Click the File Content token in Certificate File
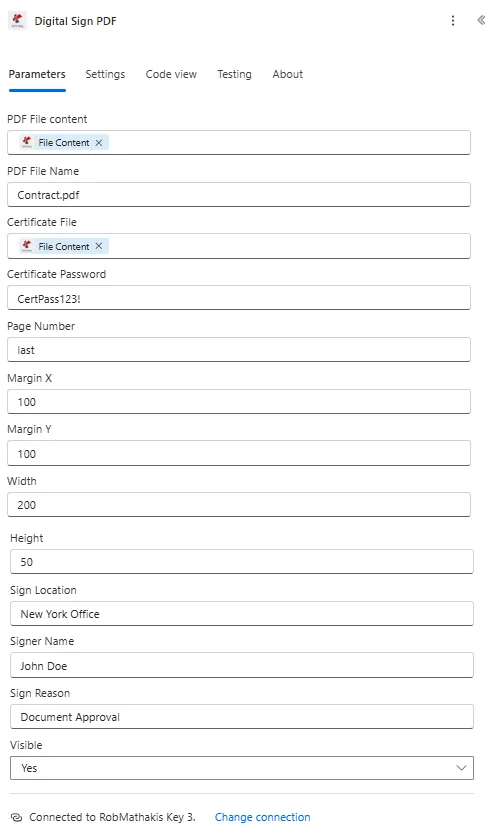Viewport: 486px width, 836px height. (x=63, y=246)
